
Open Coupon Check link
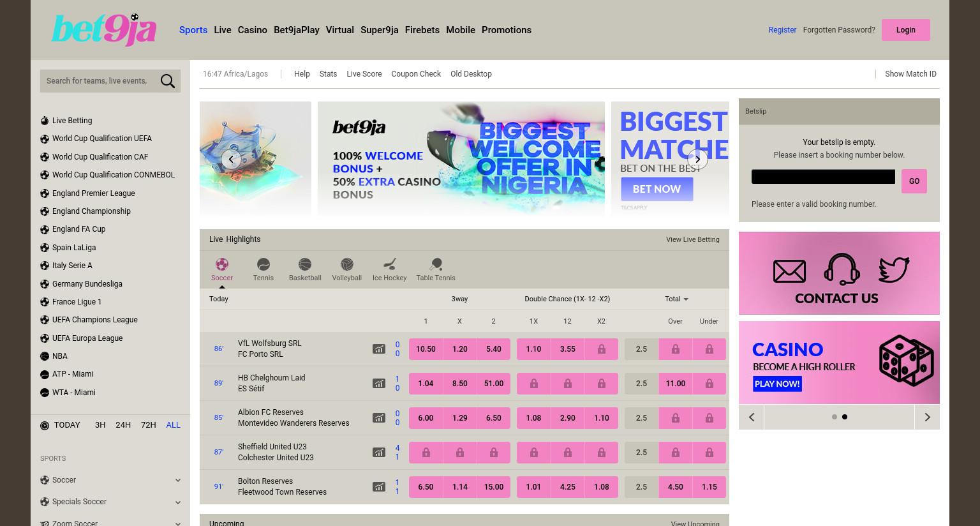pyautogui.click(x=416, y=74)
